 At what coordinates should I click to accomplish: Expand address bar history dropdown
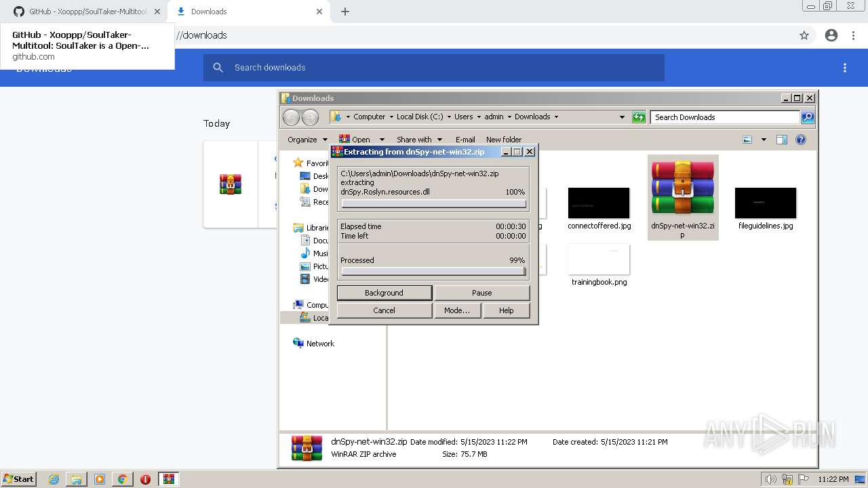click(622, 117)
